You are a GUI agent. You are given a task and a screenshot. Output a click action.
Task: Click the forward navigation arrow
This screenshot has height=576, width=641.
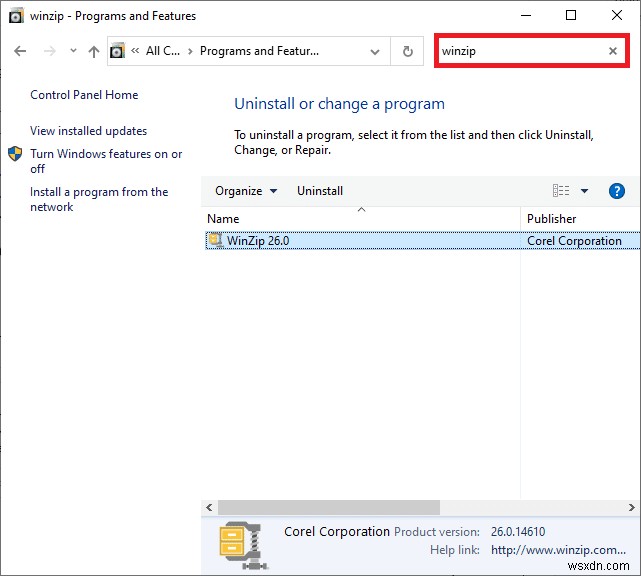coord(49,51)
